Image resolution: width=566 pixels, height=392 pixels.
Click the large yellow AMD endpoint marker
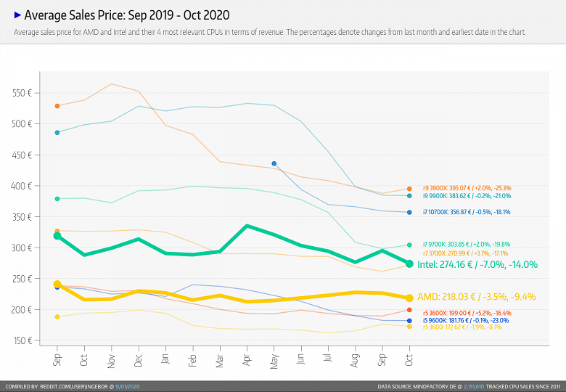pyautogui.click(x=409, y=298)
